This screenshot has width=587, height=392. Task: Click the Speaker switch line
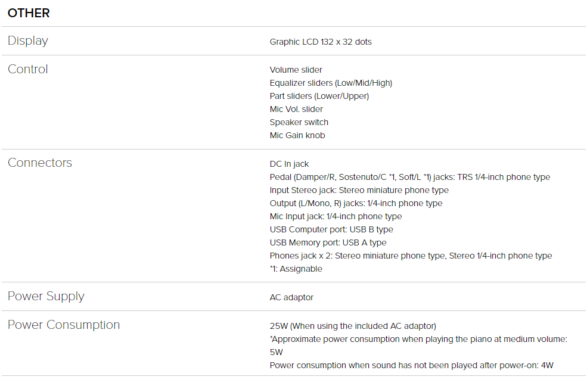coord(299,123)
